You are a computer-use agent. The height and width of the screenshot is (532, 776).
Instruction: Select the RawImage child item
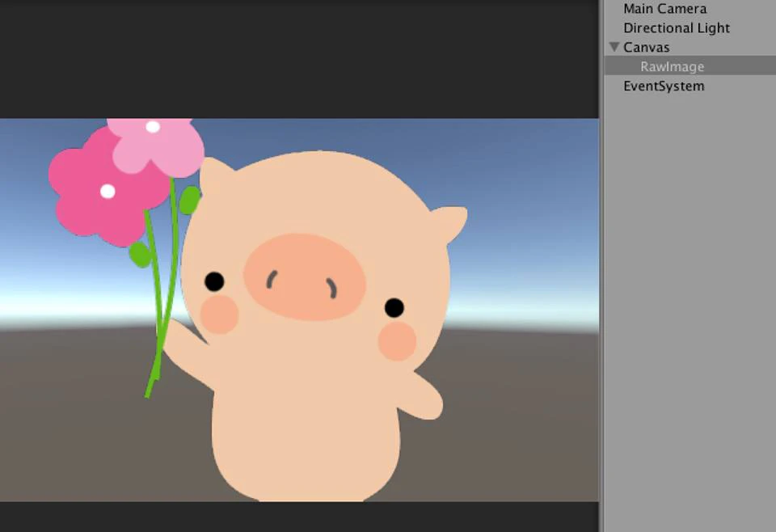[x=690, y=66]
